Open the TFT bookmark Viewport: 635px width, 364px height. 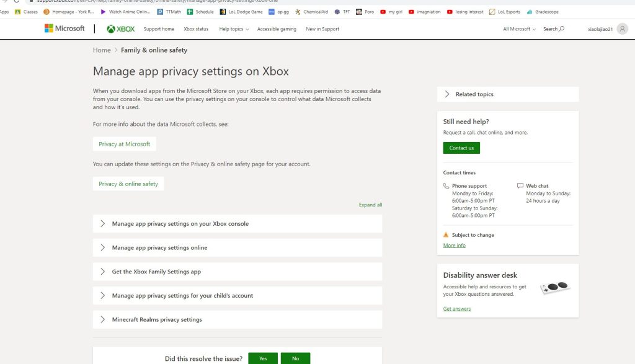click(342, 12)
